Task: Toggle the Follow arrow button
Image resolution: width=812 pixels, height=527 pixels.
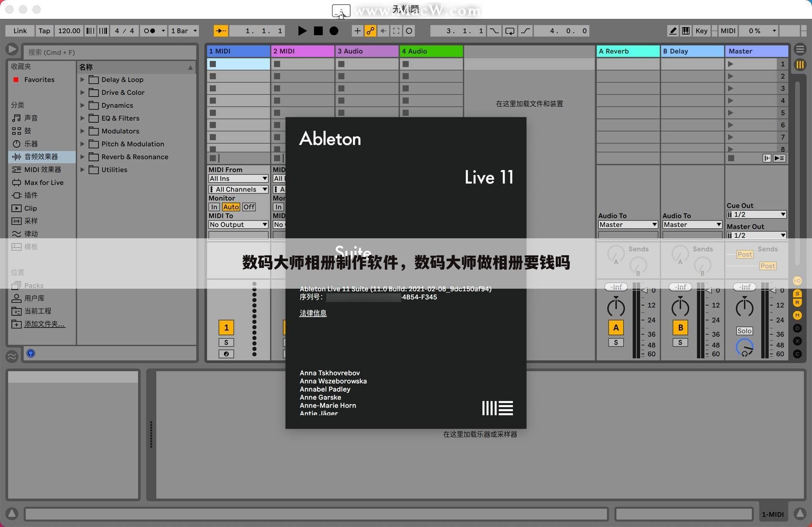Action: 220,31
